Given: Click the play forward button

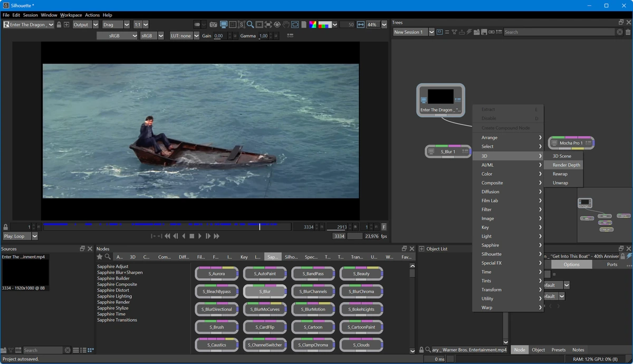Looking at the screenshot, I should pyautogui.click(x=200, y=236).
